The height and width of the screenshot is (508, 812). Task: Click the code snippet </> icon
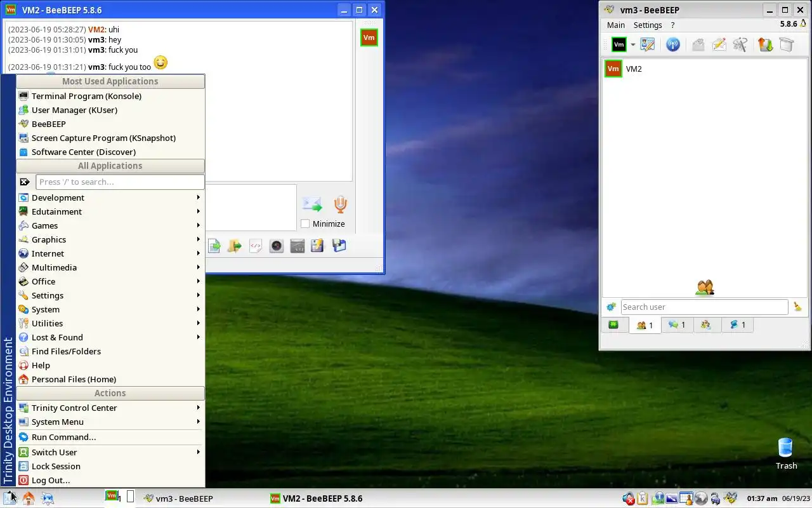coord(256,246)
